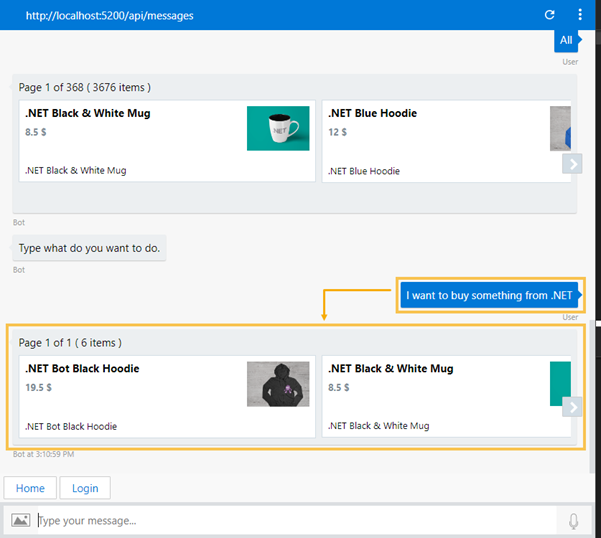601x538 pixels.
Task: Click the microphone icon
Action: (x=573, y=521)
